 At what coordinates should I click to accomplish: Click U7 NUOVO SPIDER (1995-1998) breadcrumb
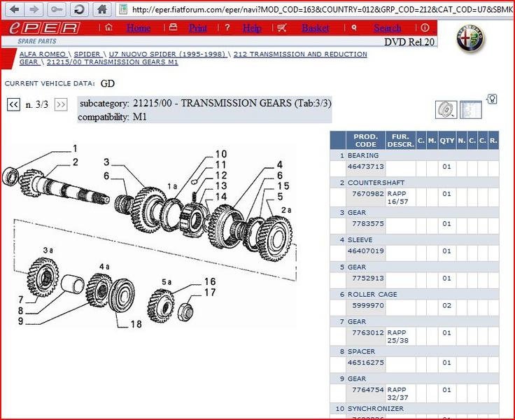click(167, 54)
